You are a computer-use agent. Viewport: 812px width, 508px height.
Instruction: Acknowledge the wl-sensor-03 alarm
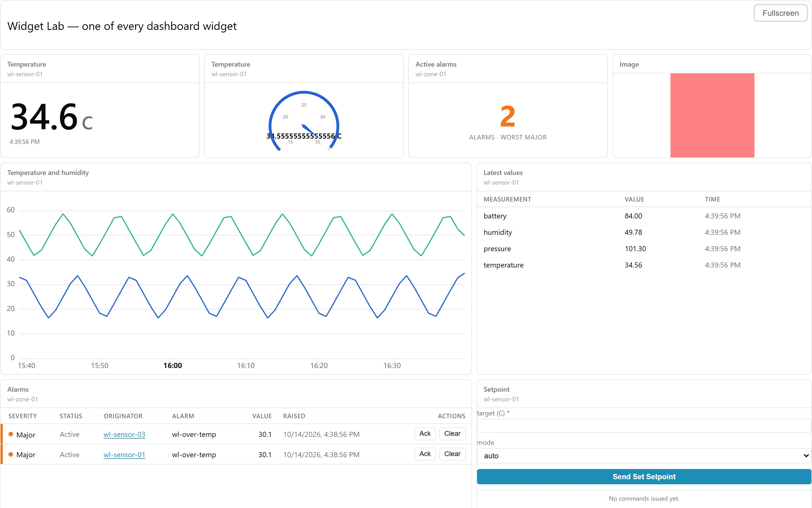(x=425, y=434)
